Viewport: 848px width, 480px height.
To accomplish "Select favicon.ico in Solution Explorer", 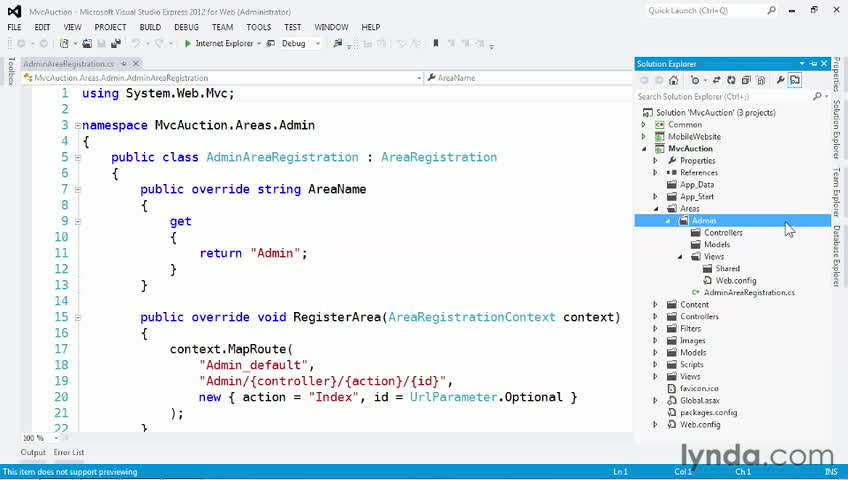I will pyautogui.click(x=699, y=389).
